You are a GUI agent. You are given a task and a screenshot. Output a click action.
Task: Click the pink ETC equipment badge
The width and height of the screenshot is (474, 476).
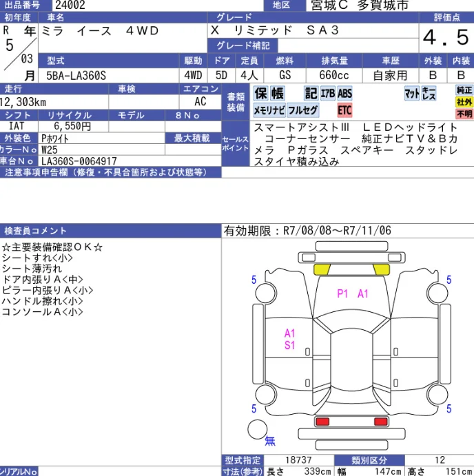(344, 110)
